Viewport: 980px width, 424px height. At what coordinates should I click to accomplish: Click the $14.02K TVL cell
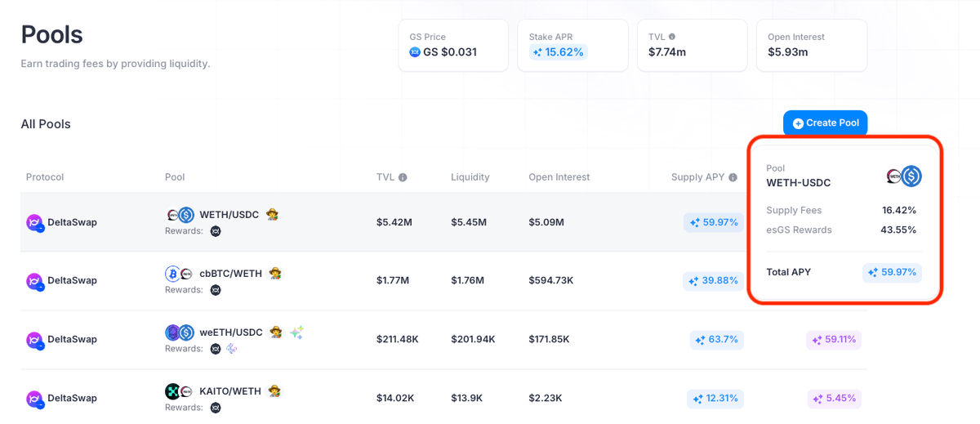[x=395, y=399]
